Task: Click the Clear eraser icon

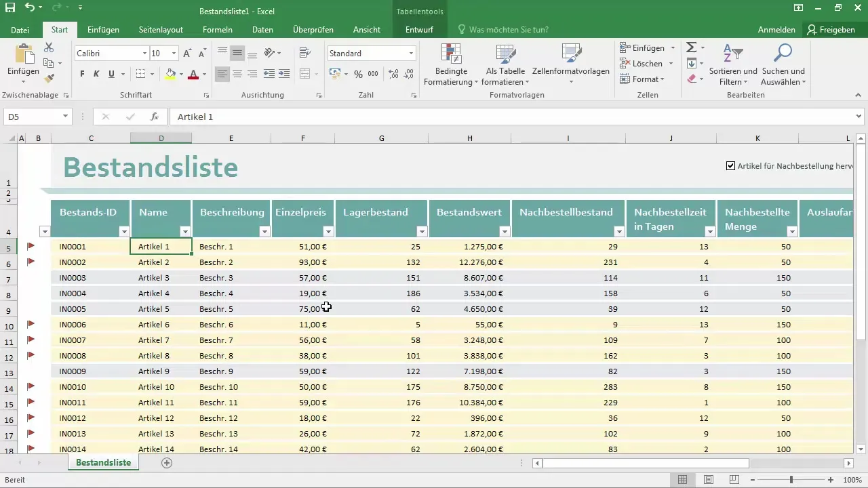Action: click(x=691, y=79)
